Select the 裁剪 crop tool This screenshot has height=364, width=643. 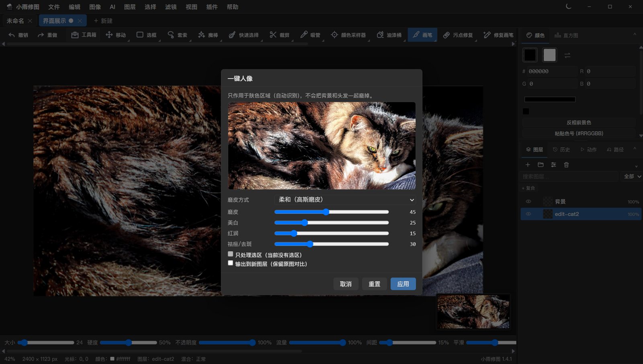[279, 35]
